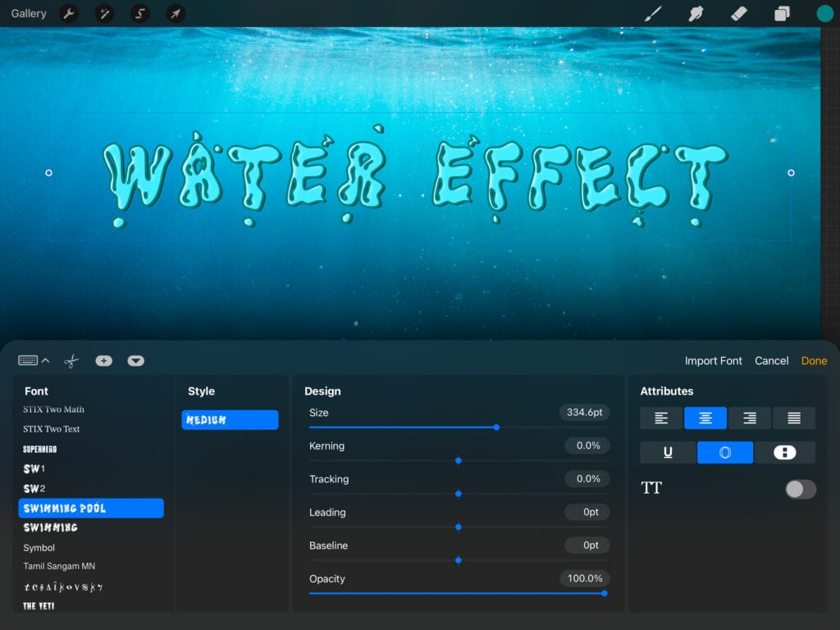Select the Smudge tool

click(x=696, y=14)
